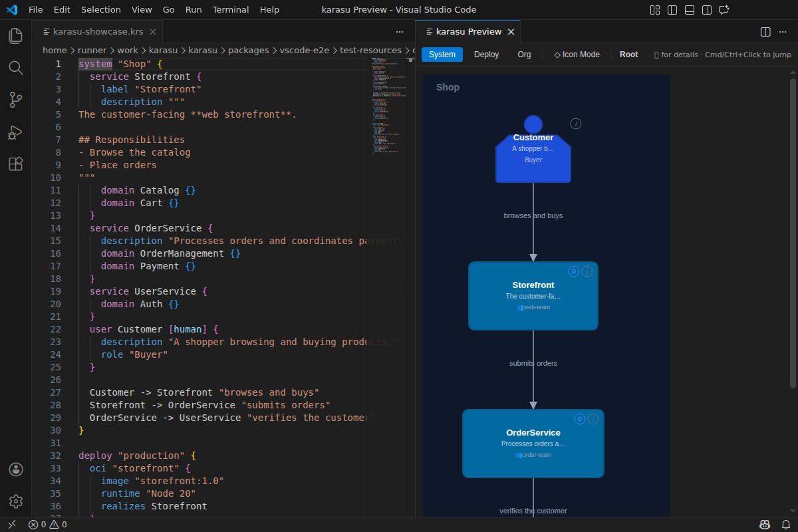Open the Search view in activity bar
The image size is (798, 532).
coord(16,68)
